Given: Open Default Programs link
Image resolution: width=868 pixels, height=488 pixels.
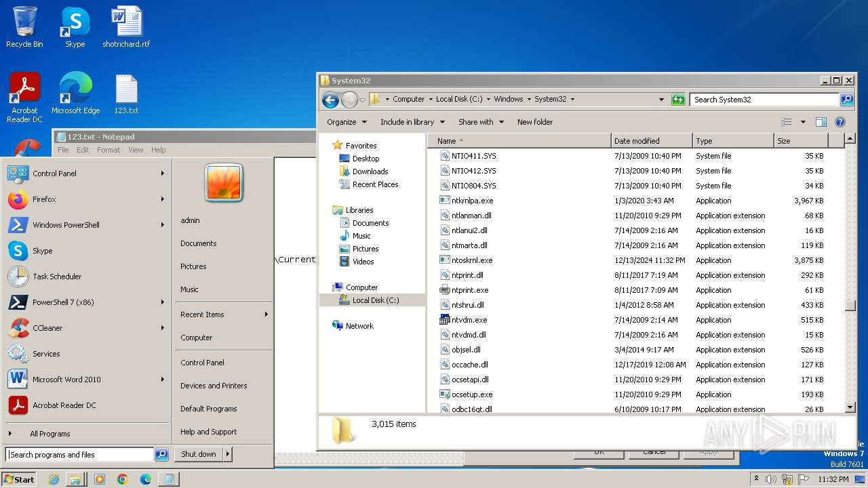Looking at the screenshot, I should point(208,409).
